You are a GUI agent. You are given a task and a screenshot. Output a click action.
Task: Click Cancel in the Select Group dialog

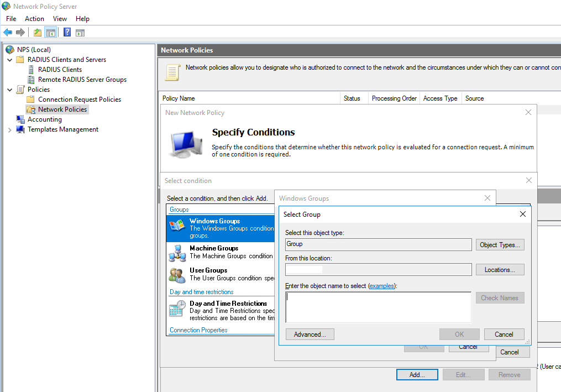pyautogui.click(x=504, y=334)
